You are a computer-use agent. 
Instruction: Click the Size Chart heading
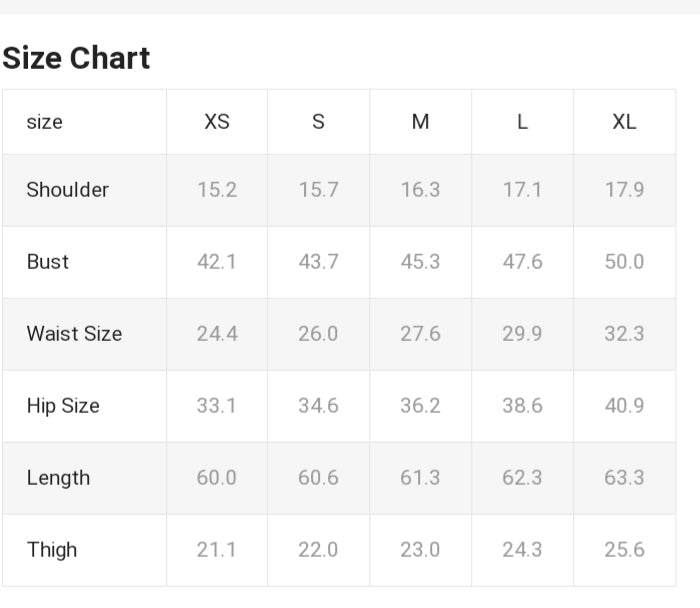click(x=76, y=58)
